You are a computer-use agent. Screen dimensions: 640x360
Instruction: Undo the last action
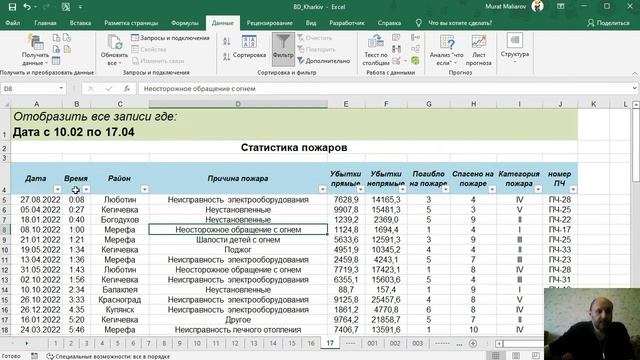[27, 7]
